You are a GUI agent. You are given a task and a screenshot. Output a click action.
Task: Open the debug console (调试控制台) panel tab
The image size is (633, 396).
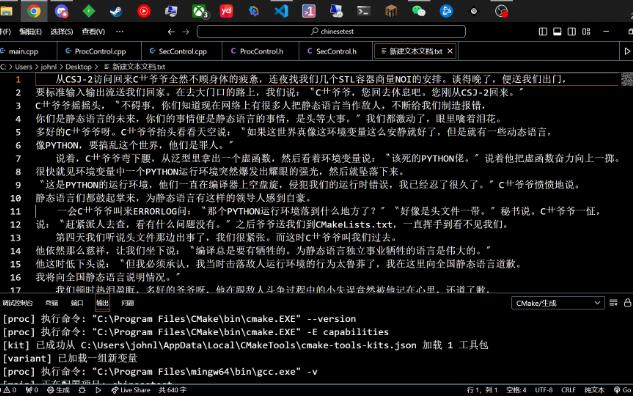[17, 303]
